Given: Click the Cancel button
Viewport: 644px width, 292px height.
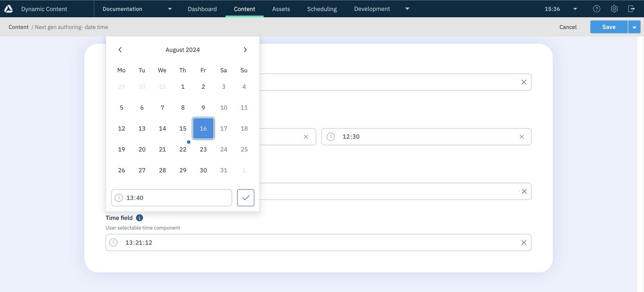Looking at the screenshot, I should pos(568,27).
